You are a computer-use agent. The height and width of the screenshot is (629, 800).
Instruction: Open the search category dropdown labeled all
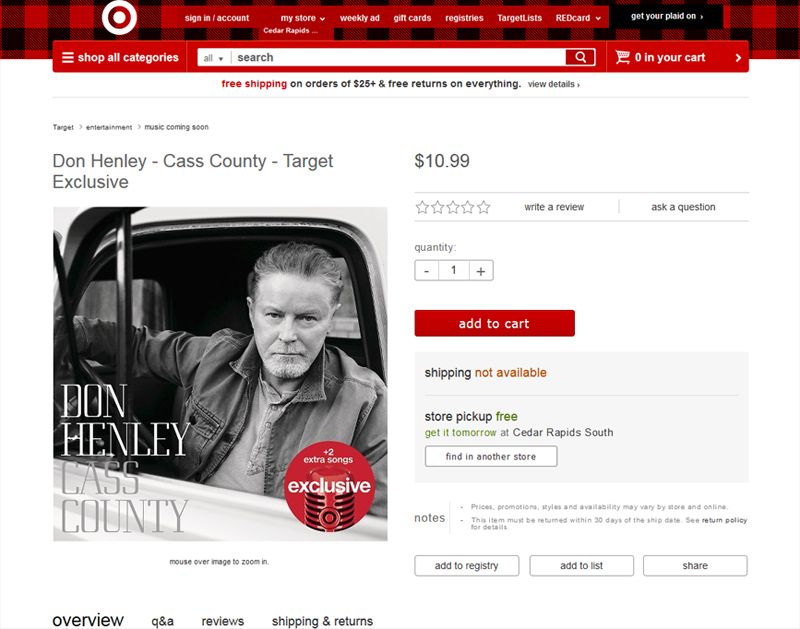213,58
